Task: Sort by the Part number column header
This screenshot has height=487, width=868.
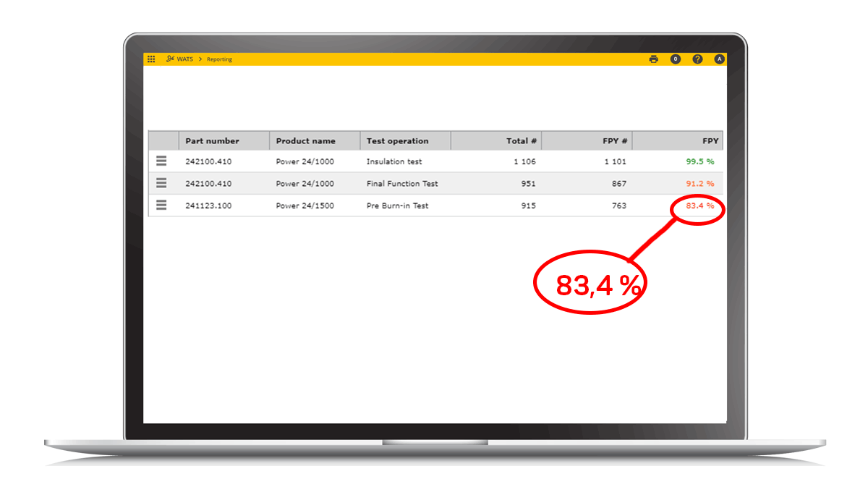Action: [212, 141]
